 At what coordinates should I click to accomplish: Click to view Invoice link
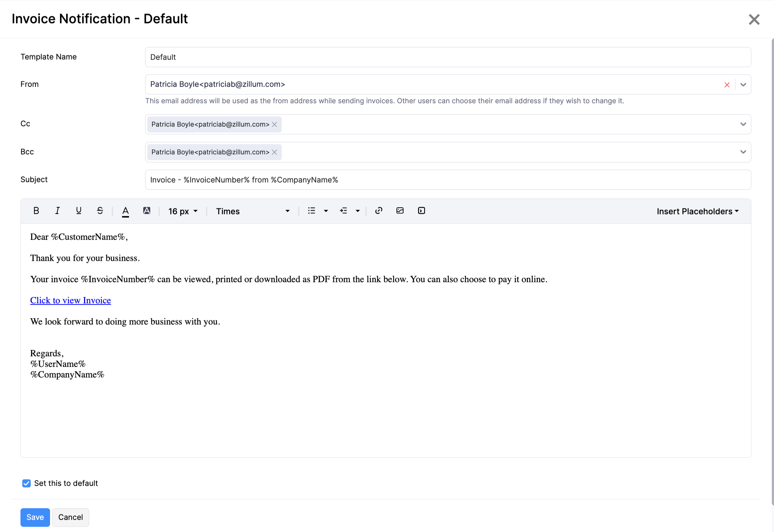[x=71, y=301]
